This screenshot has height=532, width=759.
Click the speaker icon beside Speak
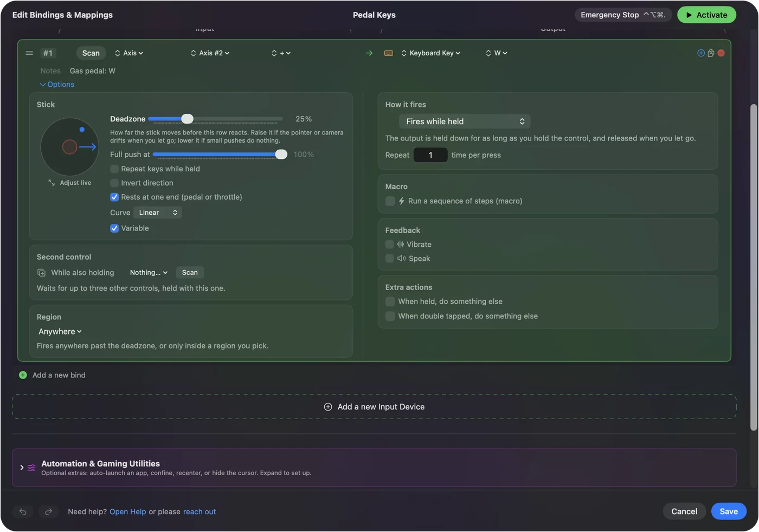point(401,259)
